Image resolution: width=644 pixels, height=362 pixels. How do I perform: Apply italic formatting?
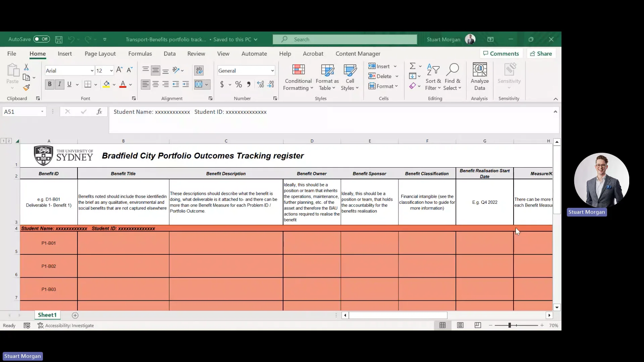click(x=59, y=84)
